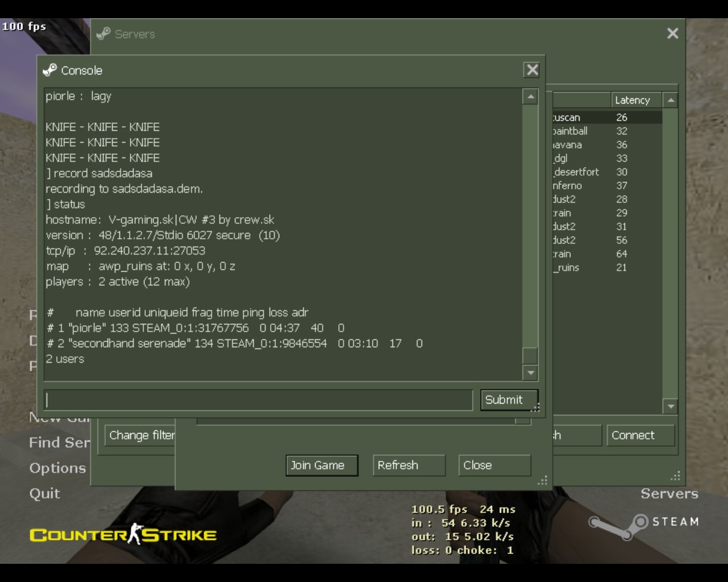Click the 'secondhand serenade' player line

coord(235,343)
